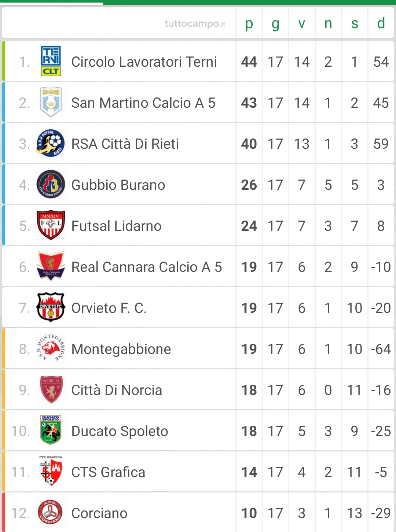Tap the Montegabbione lion logo
This screenshot has width=396, height=532.
click(x=51, y=348)
